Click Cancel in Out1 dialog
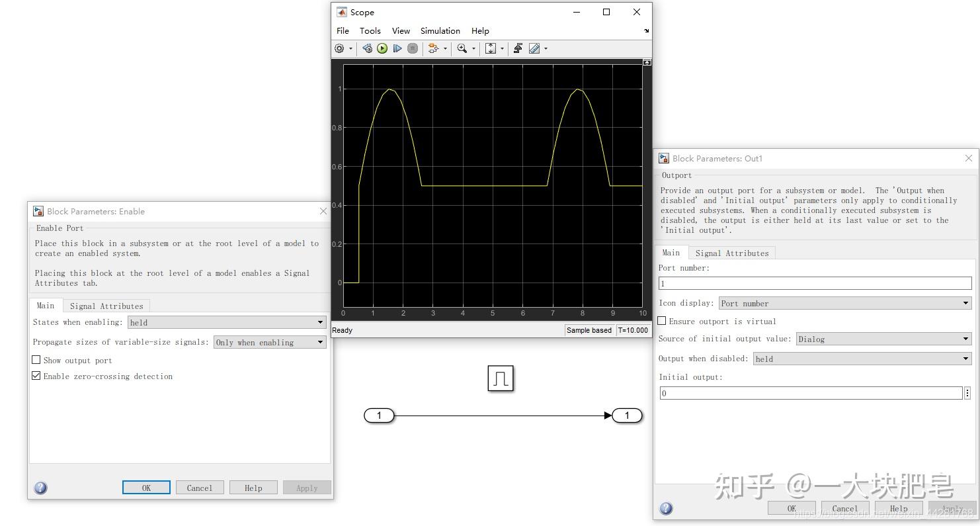Screen dimensions: 980x526 pyautogui.click(x=845, y=508)
